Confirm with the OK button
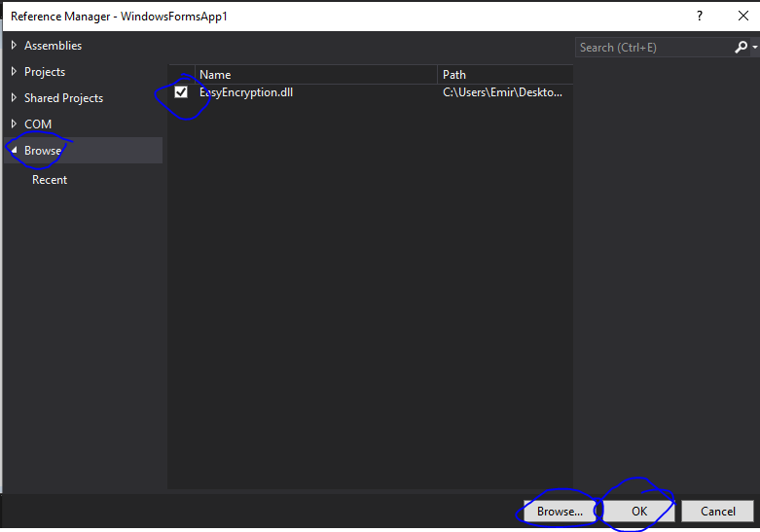Viewport: 760px width, 532px height. 638,512
